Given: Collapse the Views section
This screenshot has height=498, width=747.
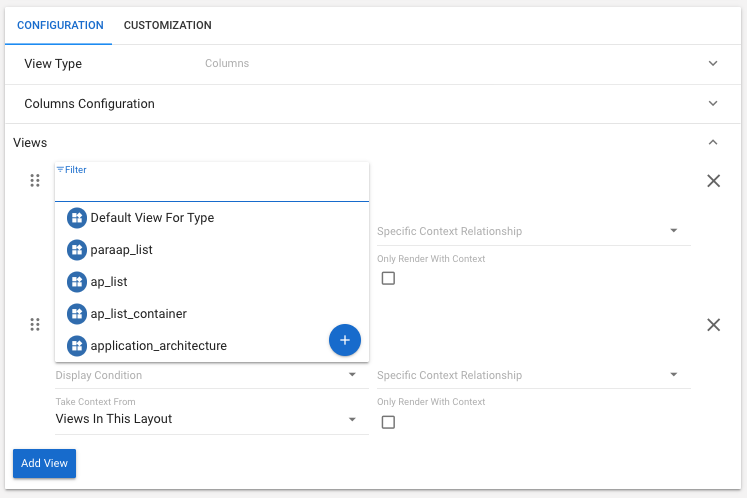Looking at the screenshot, I should click(x=713, y=143).
